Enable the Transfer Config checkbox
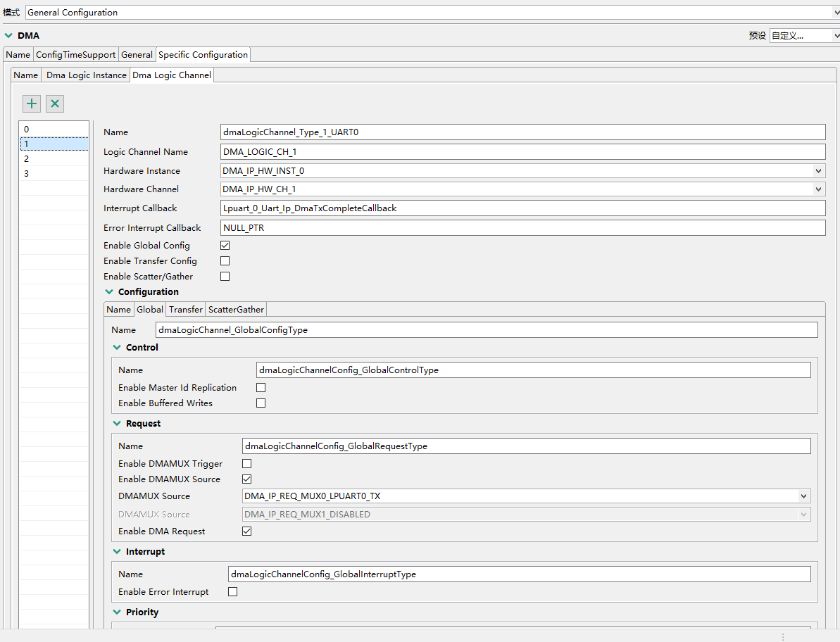 225,261
